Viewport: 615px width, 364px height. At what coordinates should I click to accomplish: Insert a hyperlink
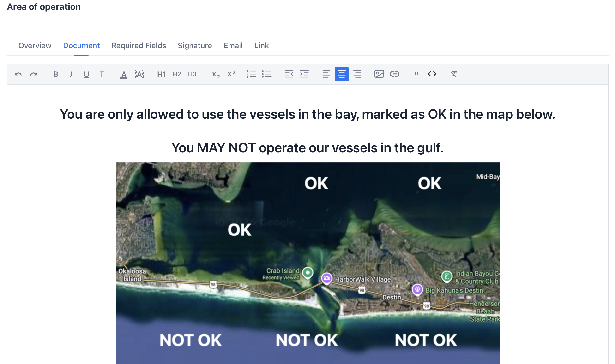coord(395,74)
